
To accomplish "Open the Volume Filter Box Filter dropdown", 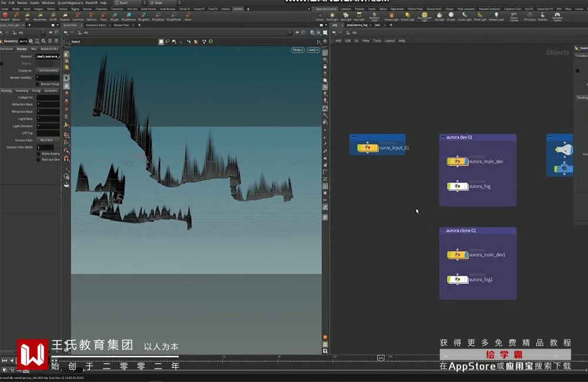I will 48,140.
